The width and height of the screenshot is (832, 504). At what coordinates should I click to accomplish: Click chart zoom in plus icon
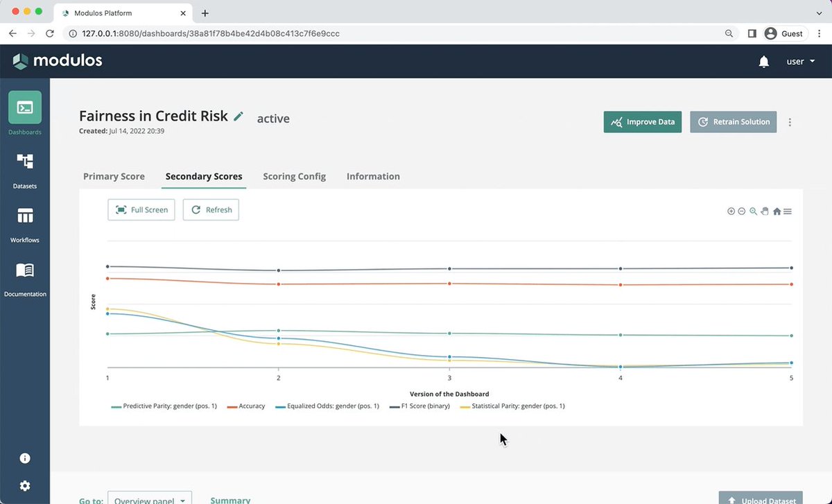(x=731, y=211)
